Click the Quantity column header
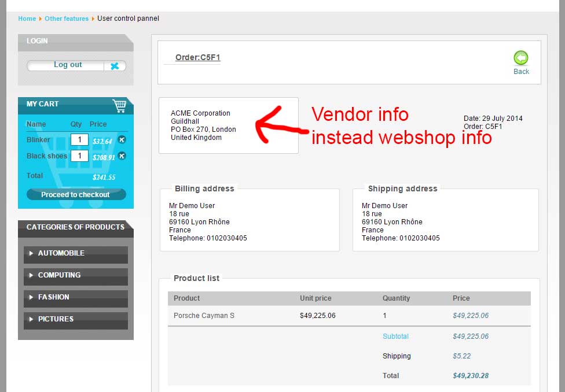This screenshot has width=565, height=392. (x=396, y=298)
